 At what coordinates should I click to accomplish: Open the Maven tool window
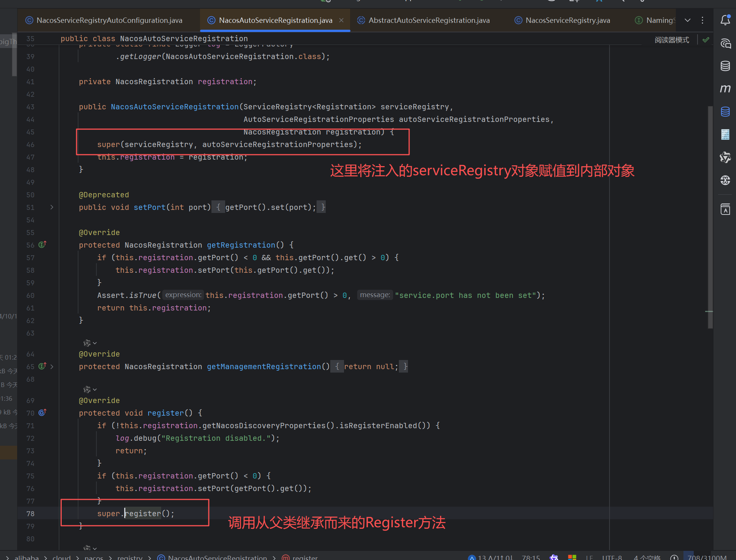725,89
